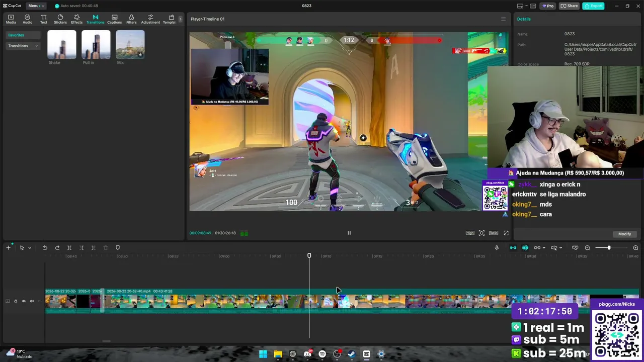Delete left of playhead

(x=82, y=247)
